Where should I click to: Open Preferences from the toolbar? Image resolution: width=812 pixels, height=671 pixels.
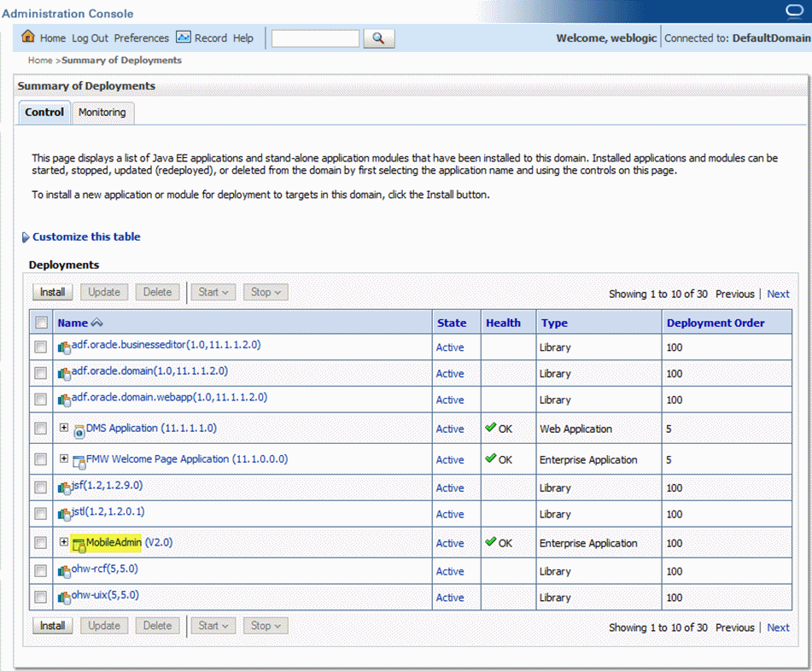pos(142,38)
